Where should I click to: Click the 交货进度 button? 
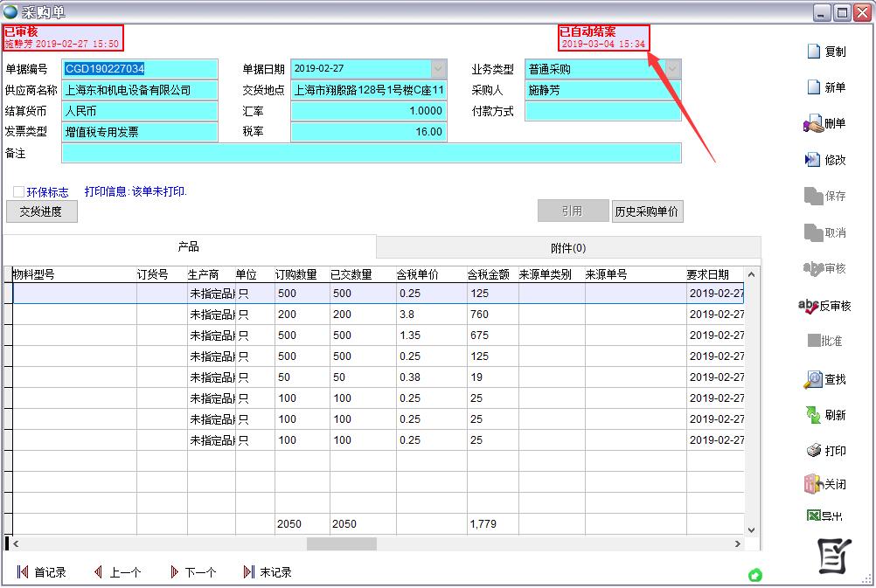41,211
